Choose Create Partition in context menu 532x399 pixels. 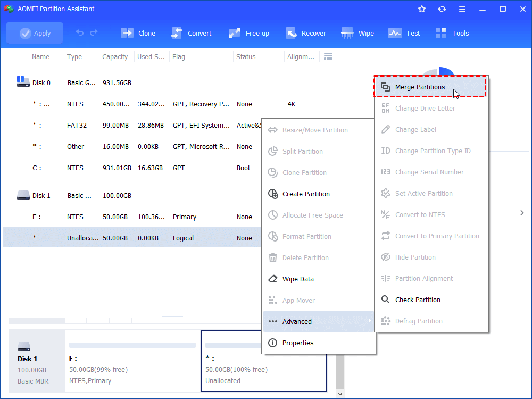(306, 194)
